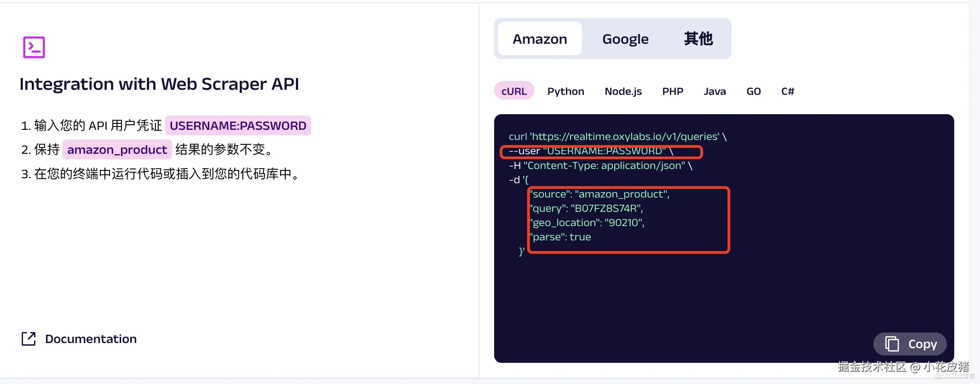Image resolution: width=980 pixels, height=384 pixels.
Task: Choose the Java code tab
Action: pyautogui.click(x=715, y=91)
